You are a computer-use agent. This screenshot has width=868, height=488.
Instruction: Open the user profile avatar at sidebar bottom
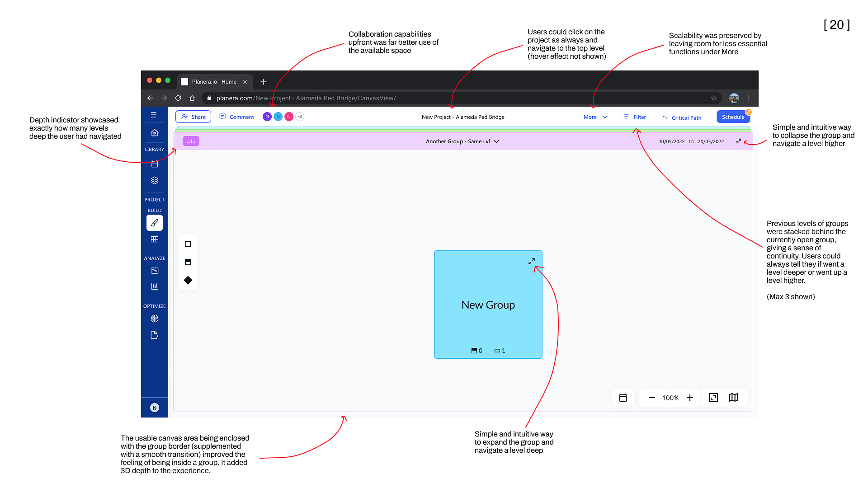(155, 408)
